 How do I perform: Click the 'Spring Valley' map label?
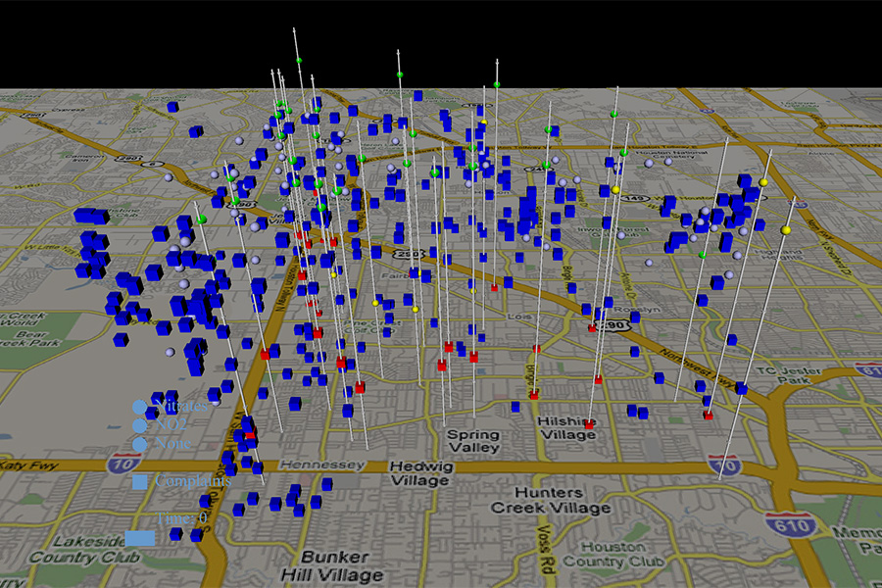(x=473, y=441)
